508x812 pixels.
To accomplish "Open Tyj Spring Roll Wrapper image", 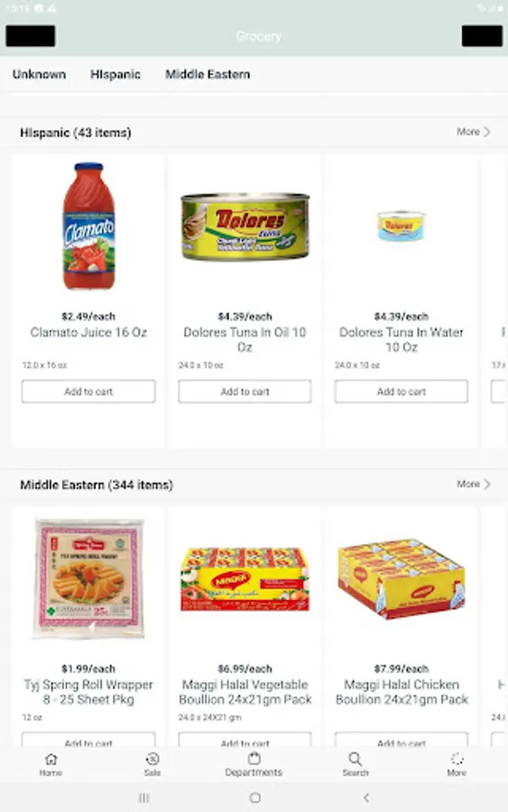I will pos(88,578).
